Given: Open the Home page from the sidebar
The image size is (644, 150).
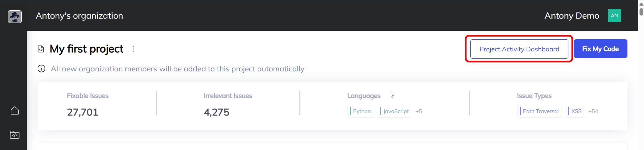Looking at the screenshot, I should (15, 111).
